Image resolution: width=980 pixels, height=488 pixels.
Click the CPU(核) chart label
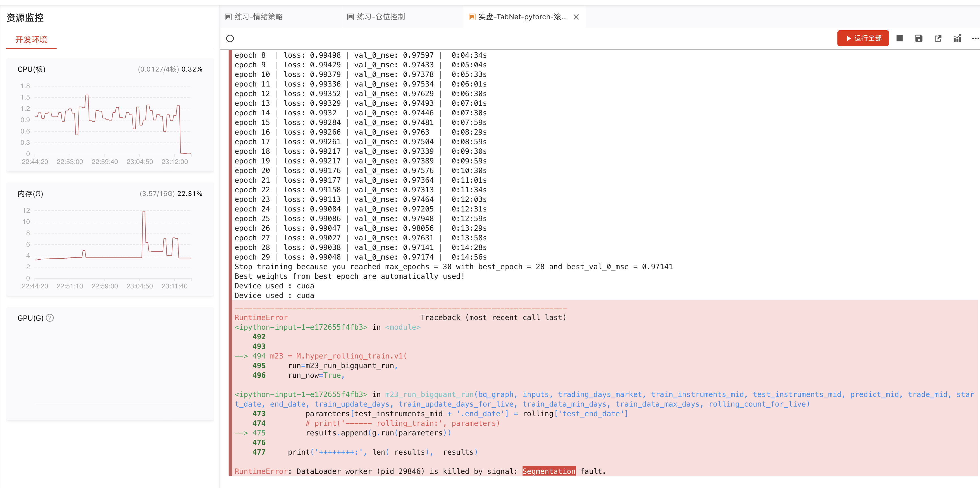point(31,69)
